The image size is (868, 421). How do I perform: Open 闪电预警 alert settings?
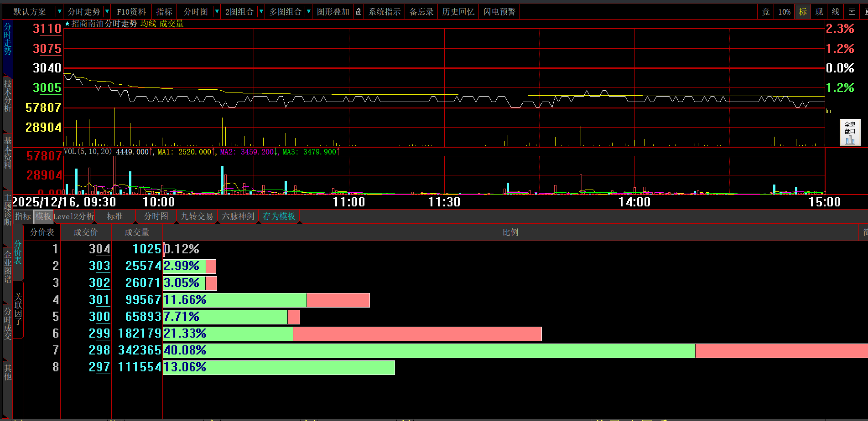point(499,12)
